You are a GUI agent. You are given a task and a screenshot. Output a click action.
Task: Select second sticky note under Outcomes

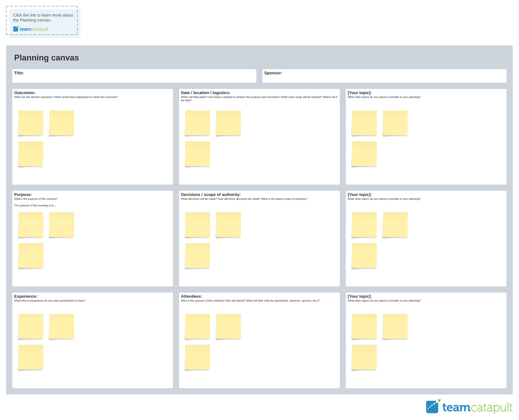(x=62, y=123)
